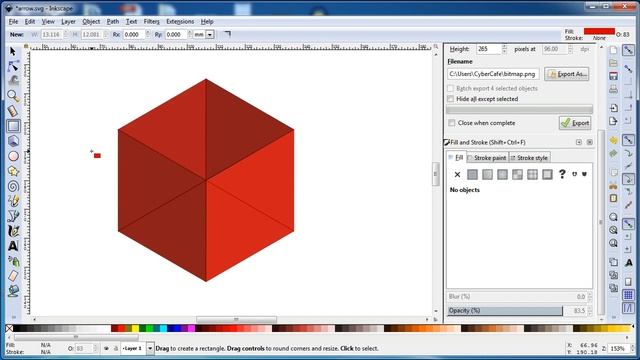Select the Spiral tool
Image resolution: width=640 pixels, height=360 pixels.
13,187
